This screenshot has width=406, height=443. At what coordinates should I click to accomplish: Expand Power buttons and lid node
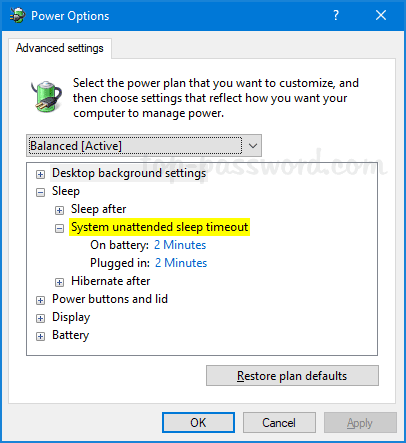point(40,300)
